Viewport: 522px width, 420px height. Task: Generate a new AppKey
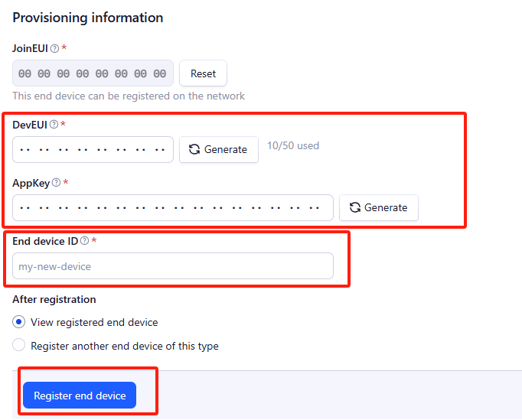pyautogui.click(x=379, y=207)
